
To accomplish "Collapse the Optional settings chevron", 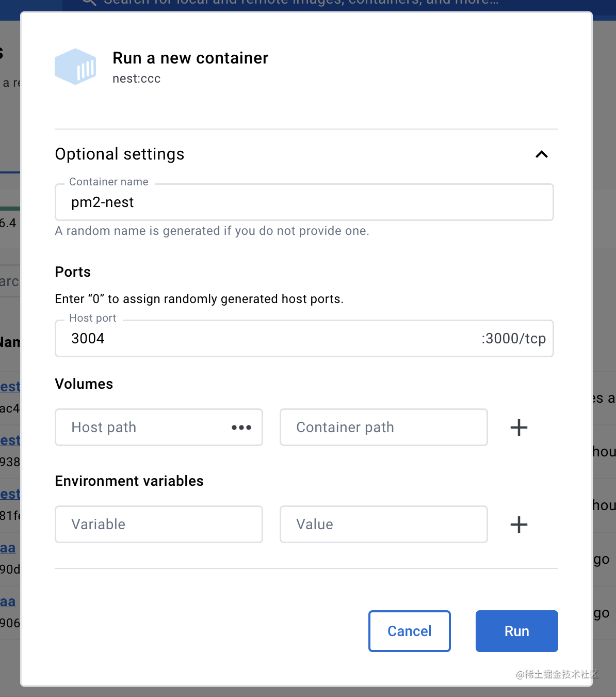I will point(541,154).
